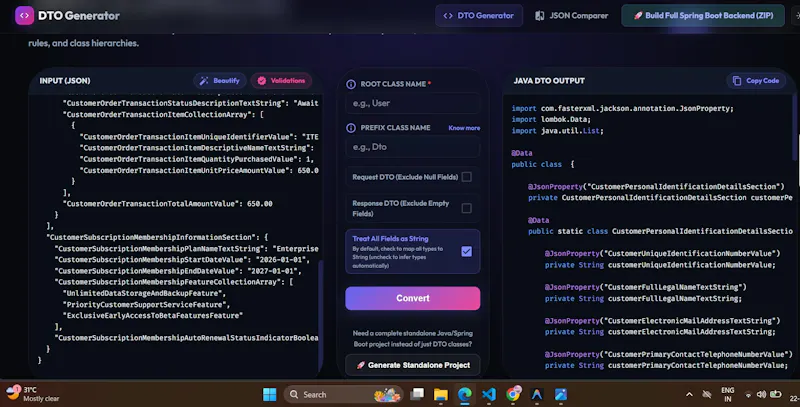800x407 pixels.
Task: Click the "ExclusiveEarlyAccessToBetaFeaturesFeature" JSON line
Action: point(153,316)
